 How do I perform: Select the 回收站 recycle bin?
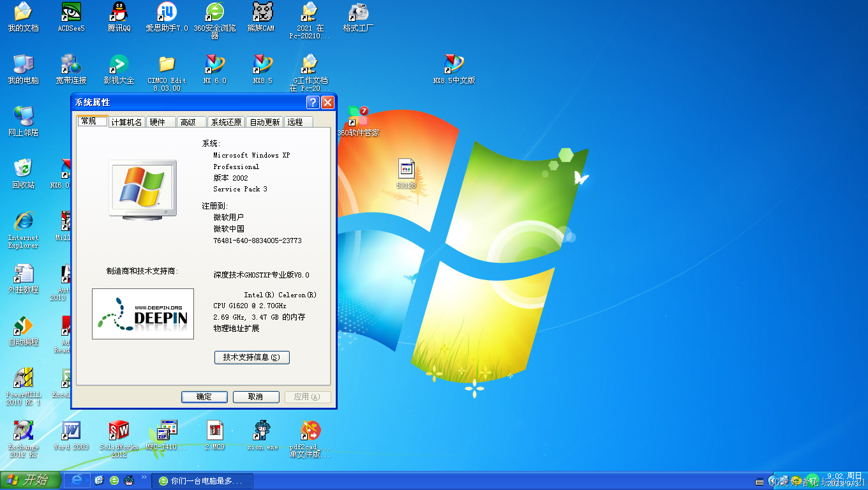coord(23,174)
